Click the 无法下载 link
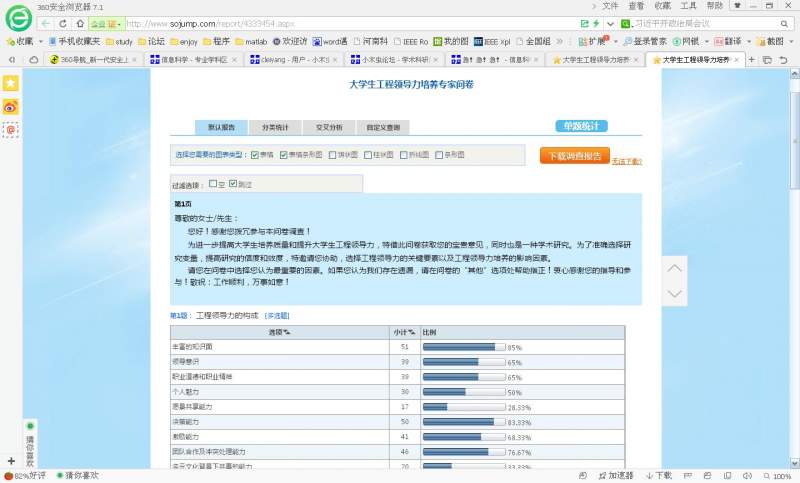 pyautogui.click(x=627, y=162)
